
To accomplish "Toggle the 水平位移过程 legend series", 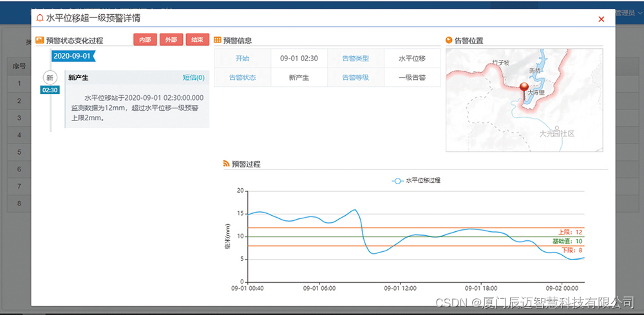I will pos(416,180).
